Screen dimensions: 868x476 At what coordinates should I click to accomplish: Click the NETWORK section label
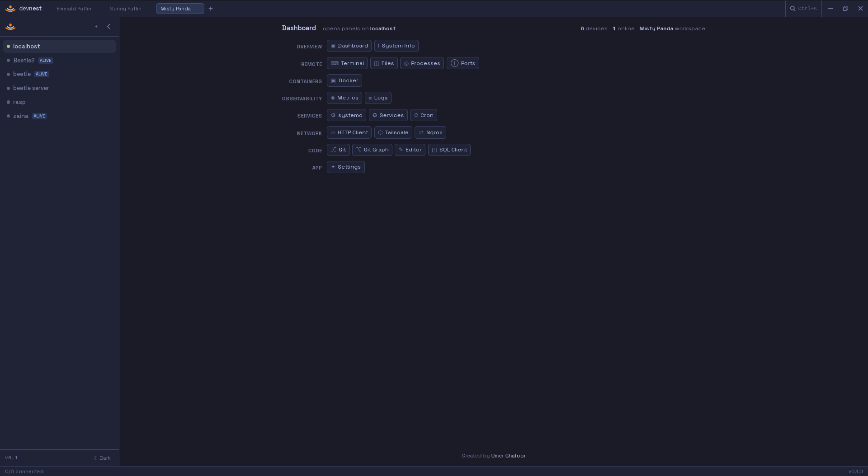[309, 133]
